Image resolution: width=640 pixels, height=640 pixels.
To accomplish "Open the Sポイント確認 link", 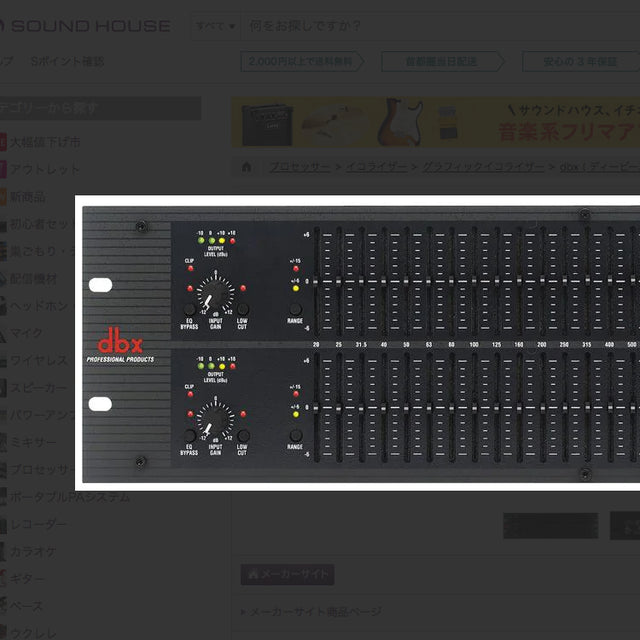I will [x=67, y=62].
